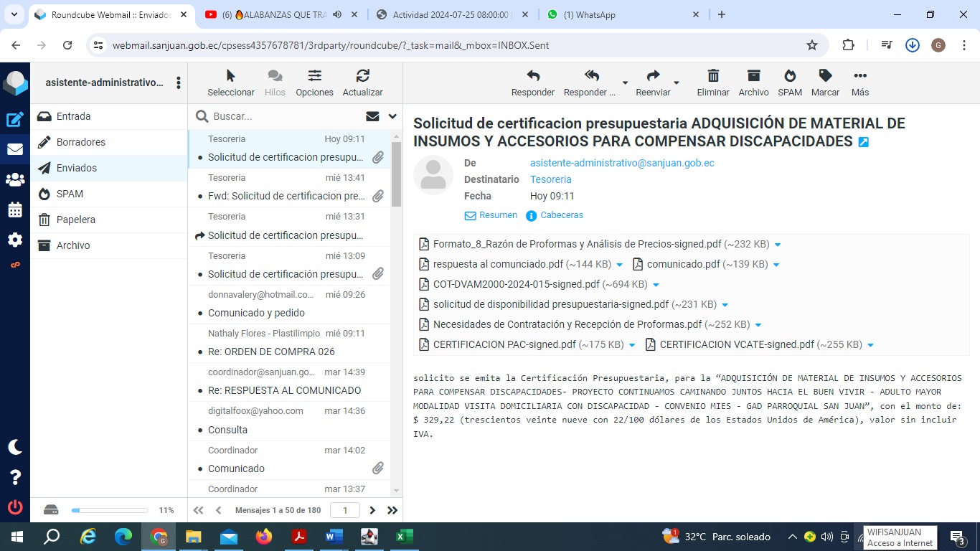Click the Cabeceras link
Image resolution: width=980 pixels, height=551 pixels.
click(x=561, y=215)
